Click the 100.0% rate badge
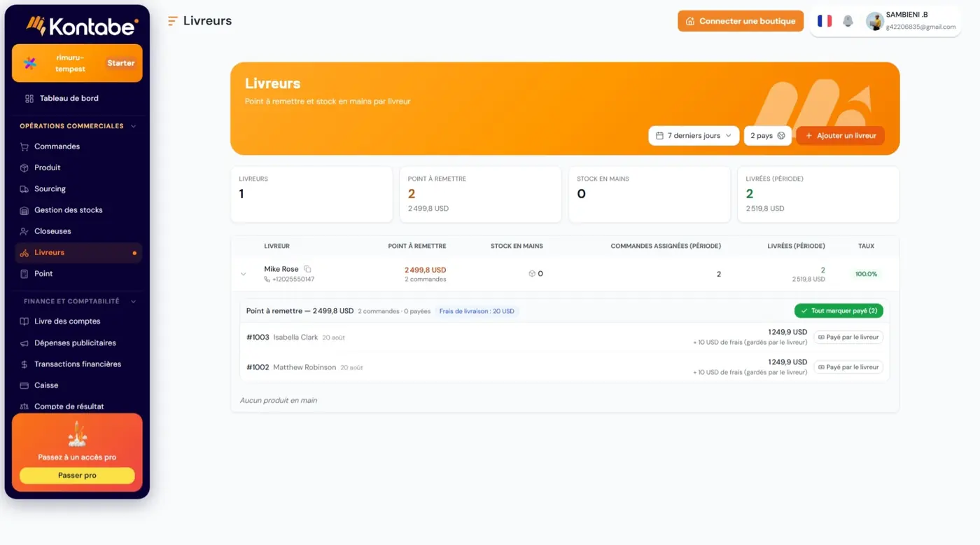The height and width of the screenshot is (545, 980). (x=866, y=274)
